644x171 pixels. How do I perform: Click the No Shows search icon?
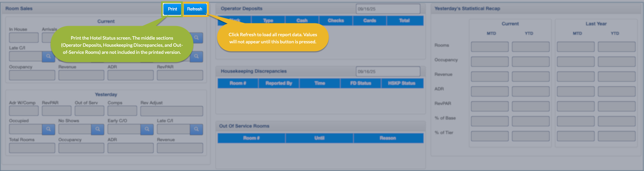[x=97, y=129]
